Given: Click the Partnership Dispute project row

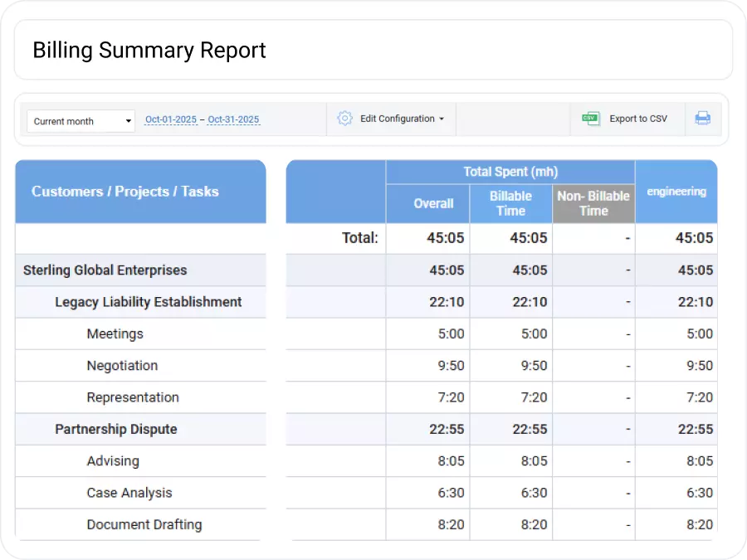Looking at the screenshot, I should [x=115, y=429].
